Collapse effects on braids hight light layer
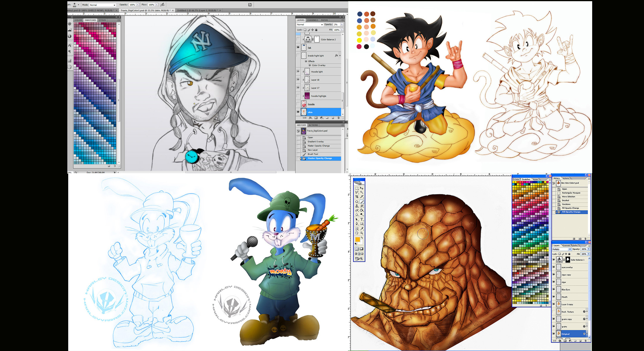Viewport: 644px width, 351px height. pos(340,56)
